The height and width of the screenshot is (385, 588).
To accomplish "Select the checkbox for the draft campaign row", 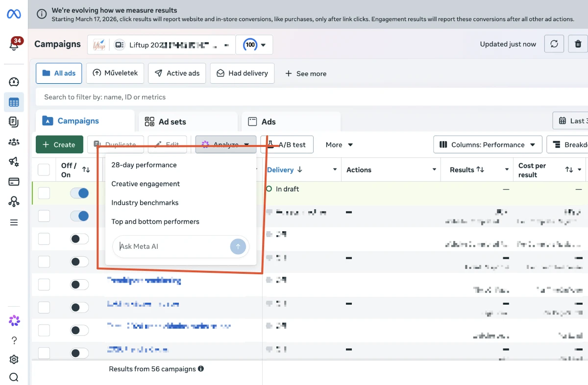I will 44,193.
